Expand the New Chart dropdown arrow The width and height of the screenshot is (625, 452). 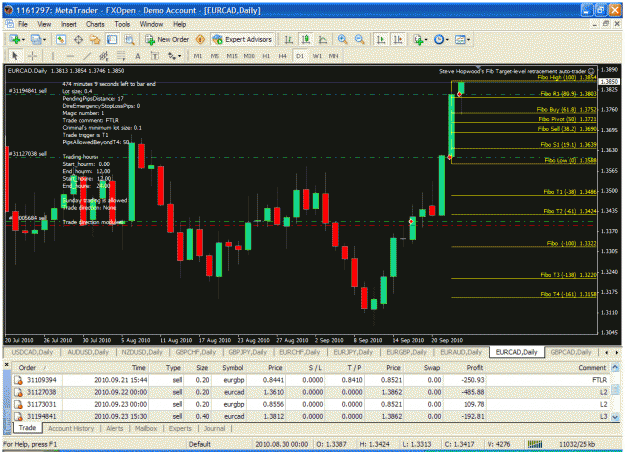pos(23,40)
